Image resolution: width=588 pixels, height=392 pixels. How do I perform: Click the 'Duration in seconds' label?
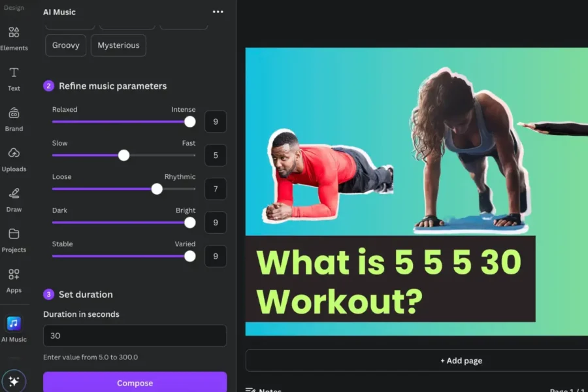82,314
